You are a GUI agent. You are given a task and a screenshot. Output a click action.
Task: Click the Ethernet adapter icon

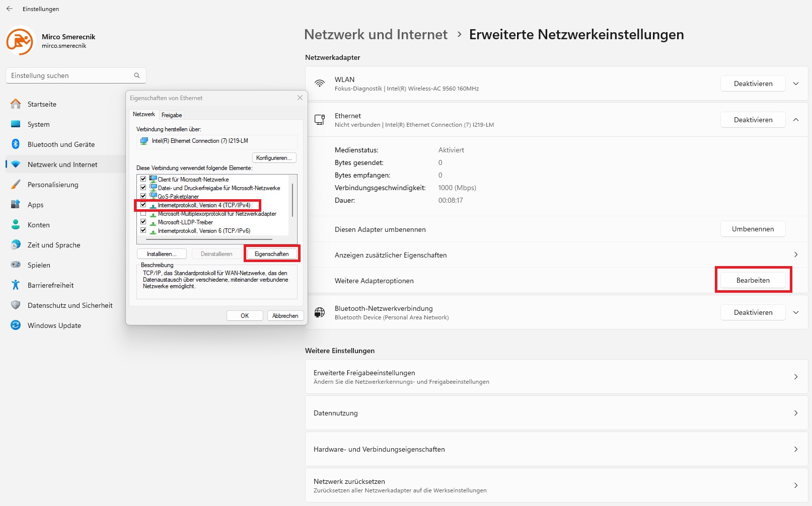(320, 120)
